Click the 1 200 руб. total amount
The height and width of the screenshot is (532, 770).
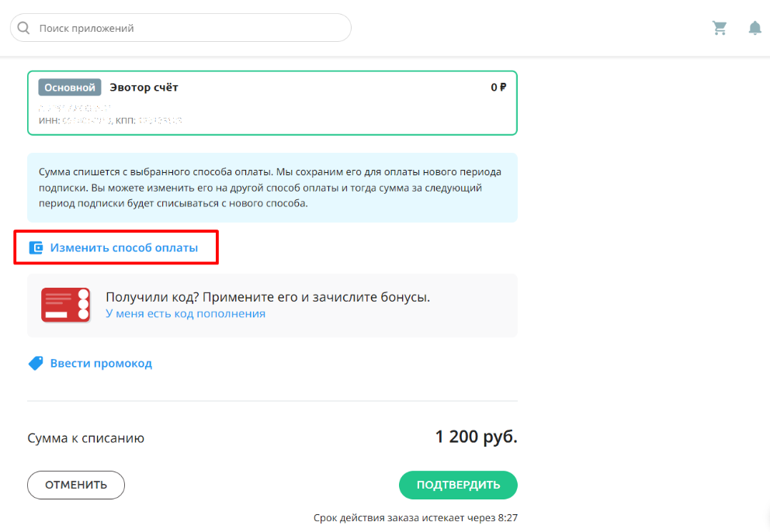pos(477,437)
